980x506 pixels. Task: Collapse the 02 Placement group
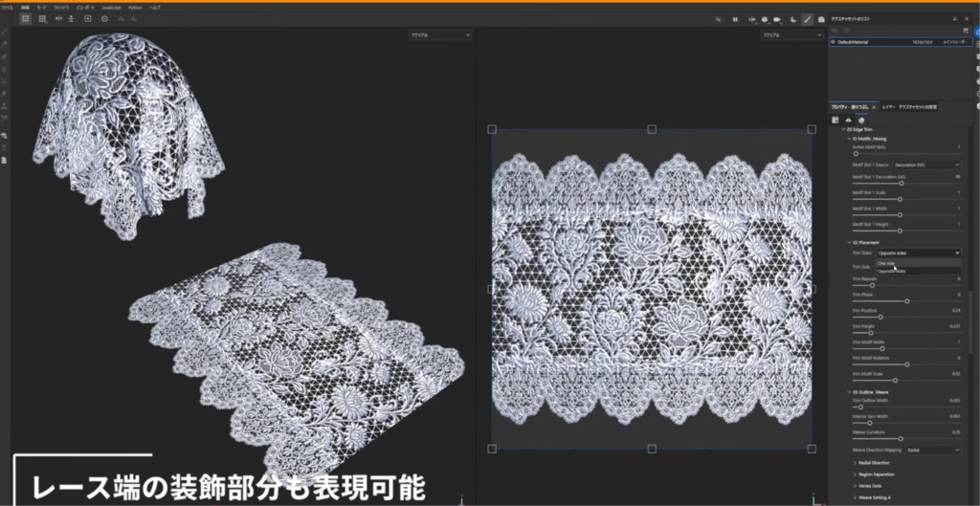point(850,242)
